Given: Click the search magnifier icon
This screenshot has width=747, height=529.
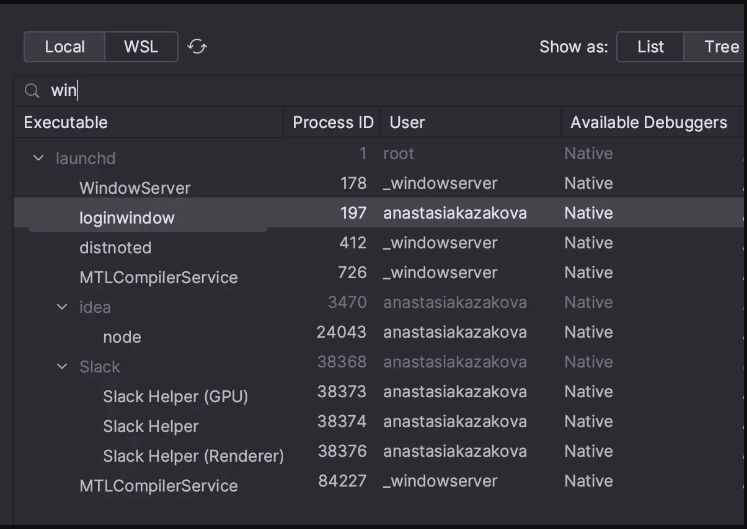Looking at the screenshot, I should pyautogui.click(x=33, y=91).
